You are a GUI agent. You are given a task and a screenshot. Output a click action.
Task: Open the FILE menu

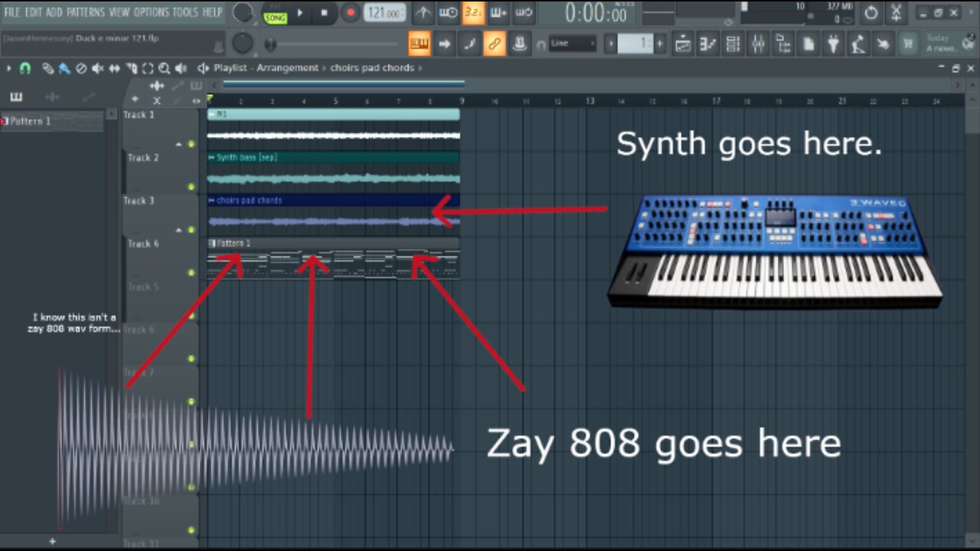pyautogui.click(x=11, y=12)
